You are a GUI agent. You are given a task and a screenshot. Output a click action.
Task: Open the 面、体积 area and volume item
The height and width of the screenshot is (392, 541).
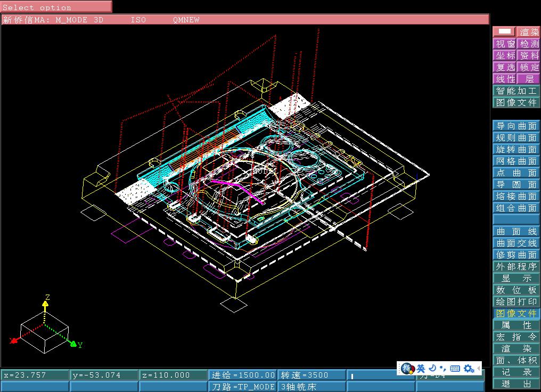tap(516, 361)
